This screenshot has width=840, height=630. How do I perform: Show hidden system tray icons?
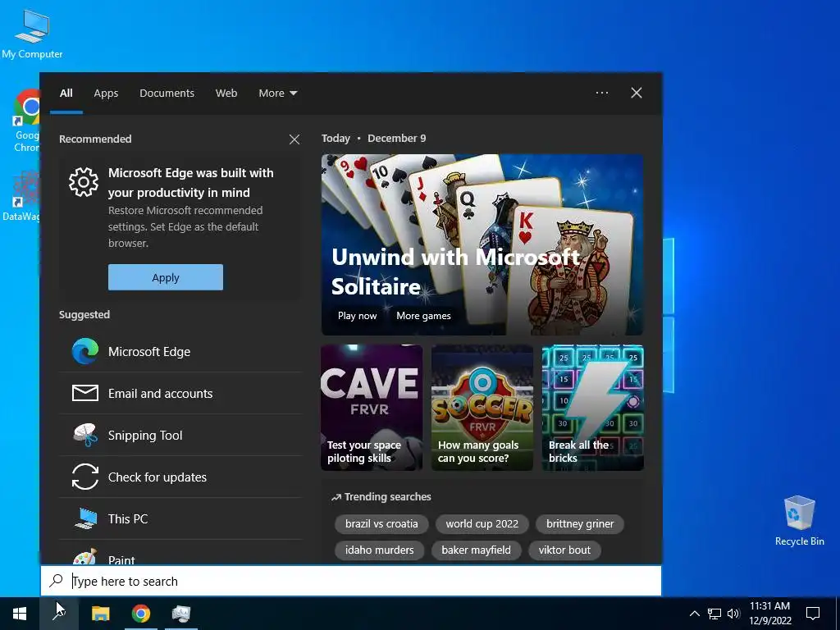694,614
